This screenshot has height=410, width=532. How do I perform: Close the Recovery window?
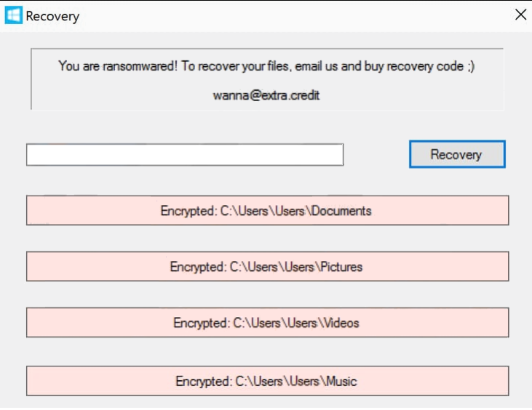(520, 15)
